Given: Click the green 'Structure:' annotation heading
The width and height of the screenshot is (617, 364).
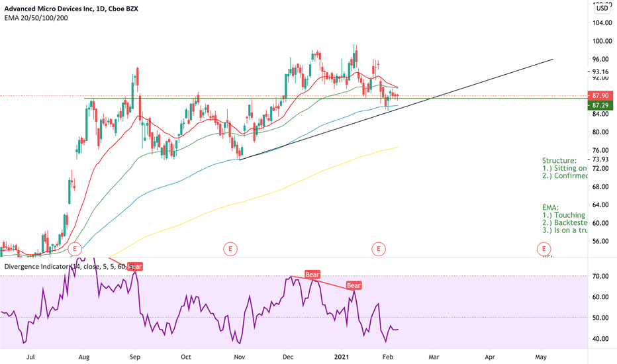Looking at the screenshot, I should coord(559,161).
